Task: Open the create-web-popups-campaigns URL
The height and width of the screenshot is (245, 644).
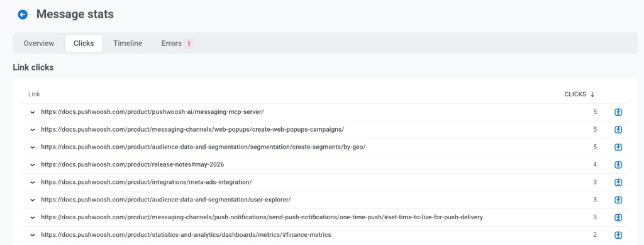Action: [192, 129]
